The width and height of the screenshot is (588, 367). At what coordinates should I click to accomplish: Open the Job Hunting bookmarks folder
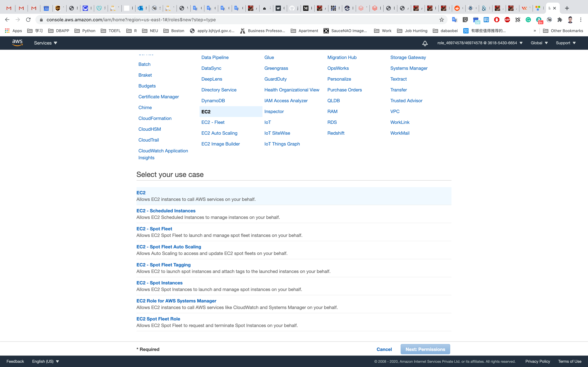point(412,31)
